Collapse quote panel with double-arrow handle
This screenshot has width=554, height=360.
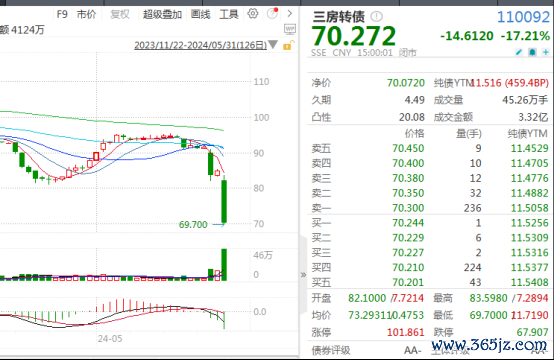click(x=303, y=275)
